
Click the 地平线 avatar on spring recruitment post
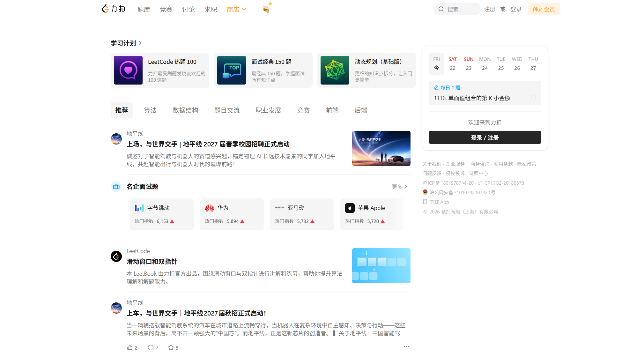116,139
